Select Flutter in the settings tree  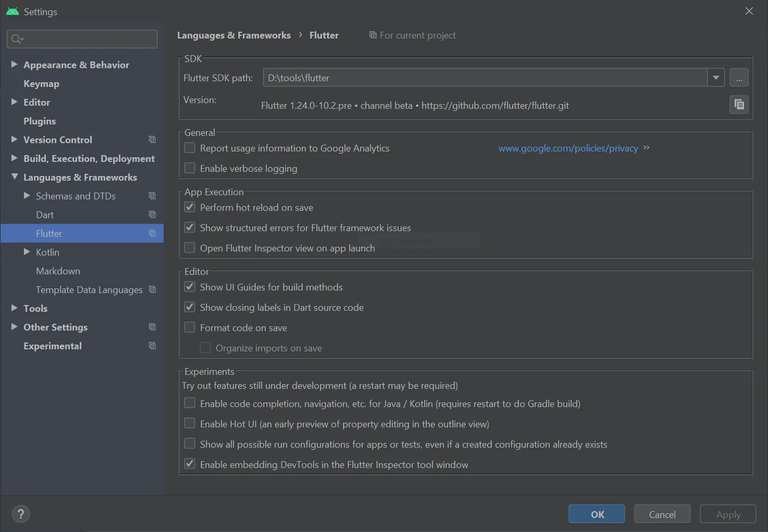click(x=82, y=233)
